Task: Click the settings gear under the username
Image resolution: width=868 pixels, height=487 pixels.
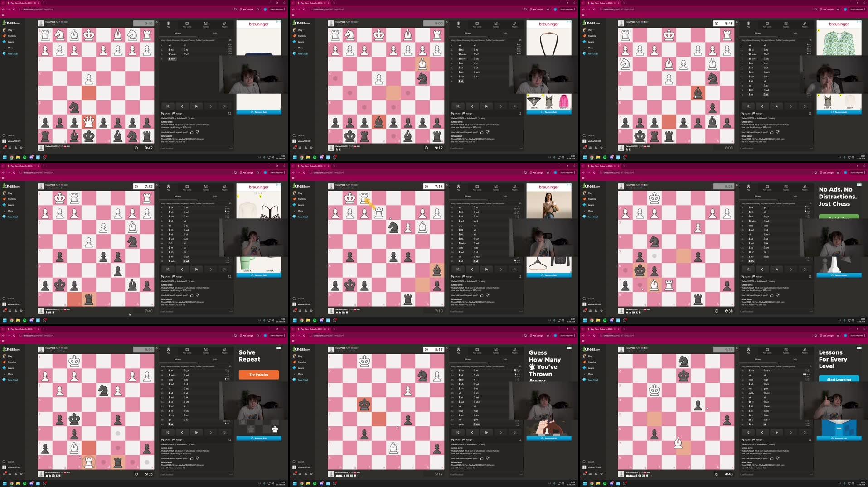Action: (x=21, y=148)
